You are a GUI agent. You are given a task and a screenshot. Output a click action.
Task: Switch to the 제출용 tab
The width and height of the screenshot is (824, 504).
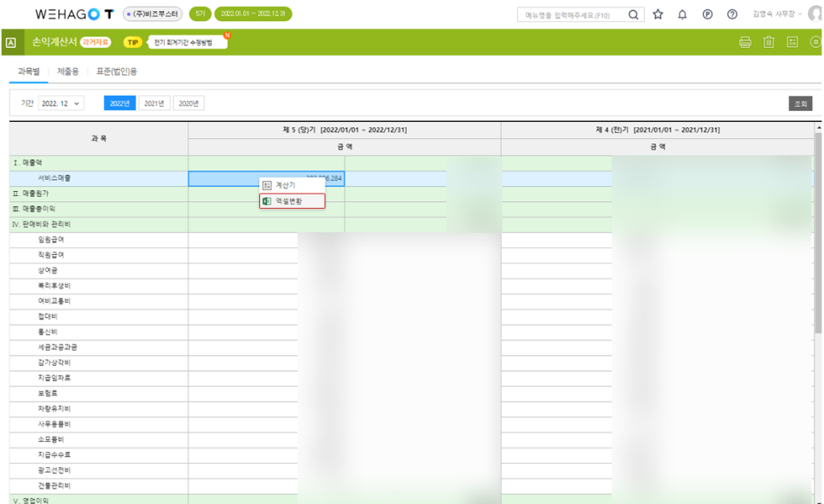point(67,72)
